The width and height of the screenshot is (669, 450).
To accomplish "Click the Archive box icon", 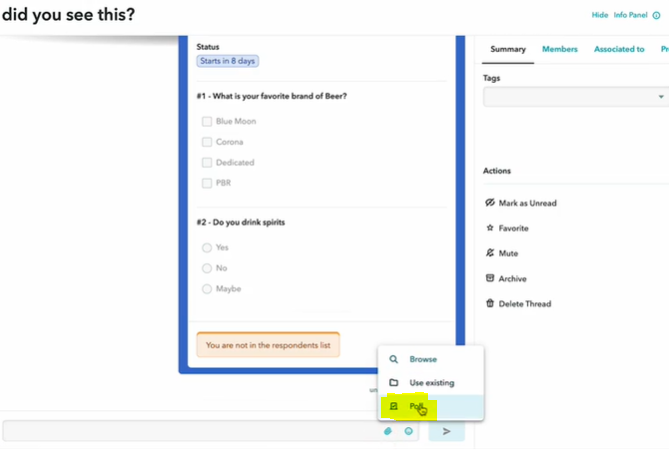I will [490, 278].
